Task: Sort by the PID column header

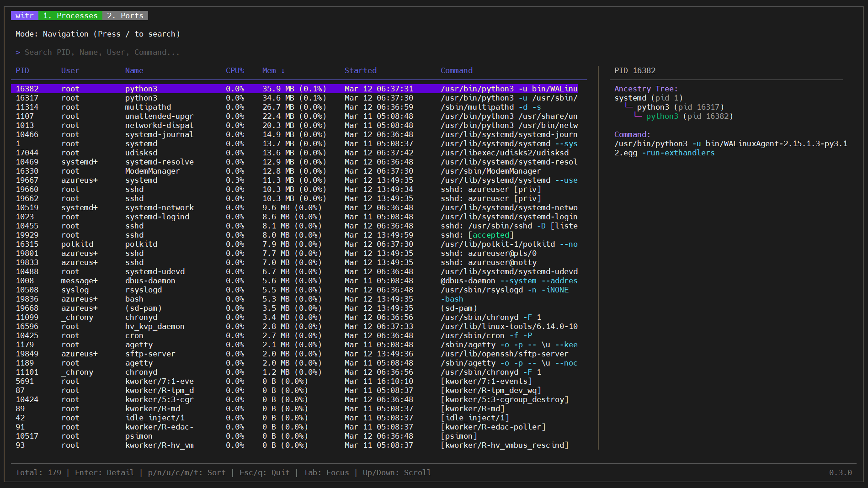Action: coord(22,70)
